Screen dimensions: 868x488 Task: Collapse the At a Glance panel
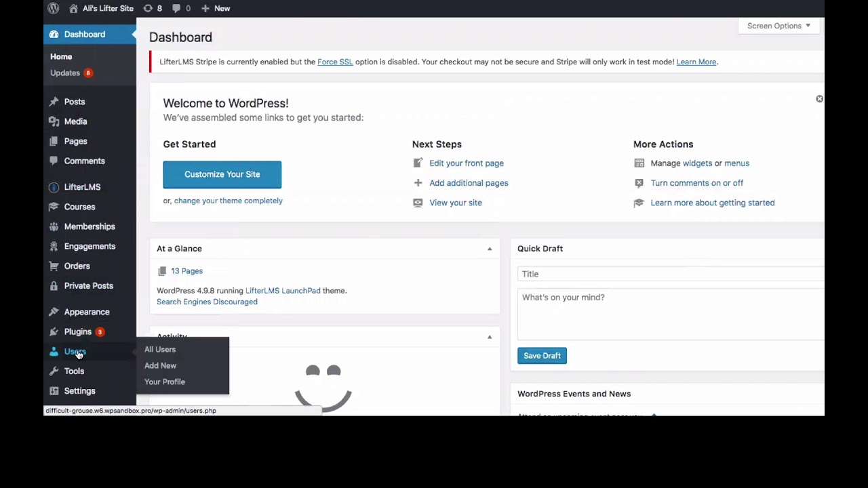point(490,249)
